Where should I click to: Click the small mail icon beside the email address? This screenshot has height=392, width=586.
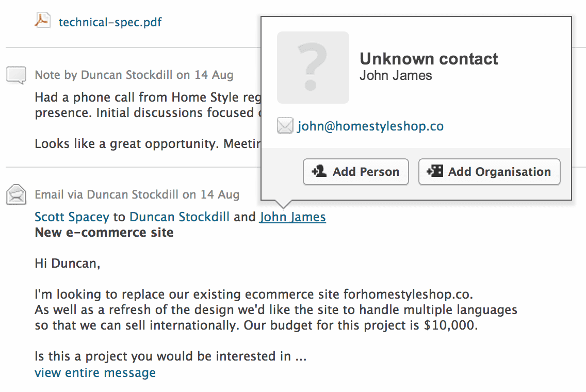tap(285, 125)
